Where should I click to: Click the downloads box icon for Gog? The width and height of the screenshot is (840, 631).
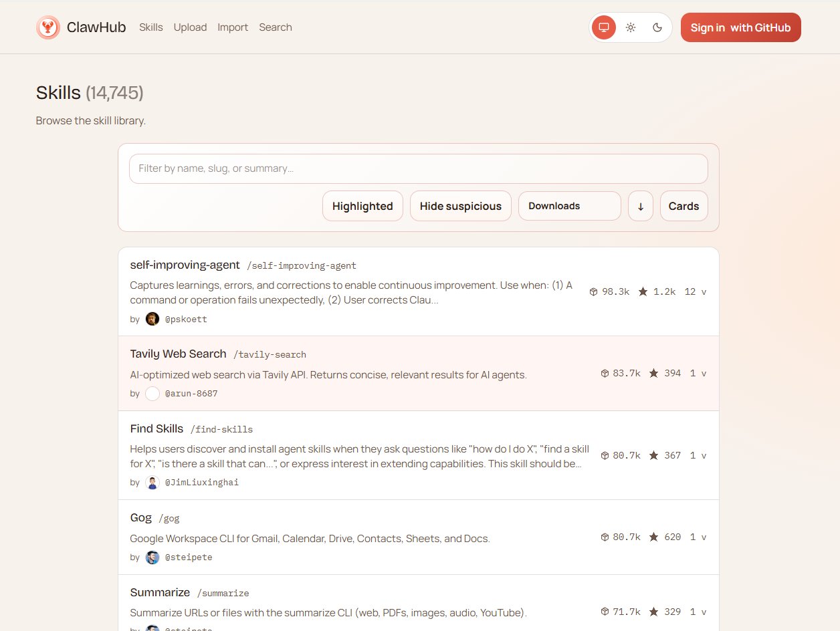tap(605, 537)
